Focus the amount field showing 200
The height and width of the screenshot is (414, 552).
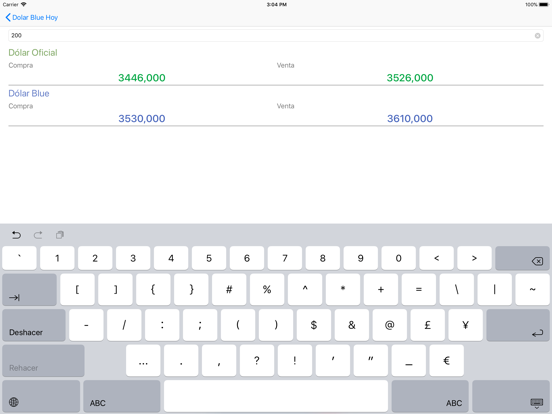(x=276, y=36)
